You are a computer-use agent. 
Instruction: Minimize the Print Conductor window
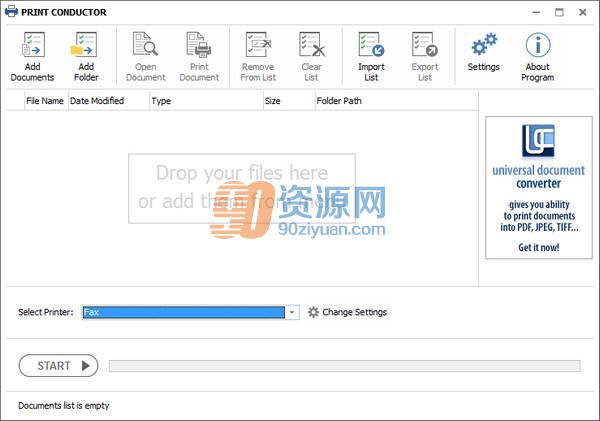click(x=536, y=12)
